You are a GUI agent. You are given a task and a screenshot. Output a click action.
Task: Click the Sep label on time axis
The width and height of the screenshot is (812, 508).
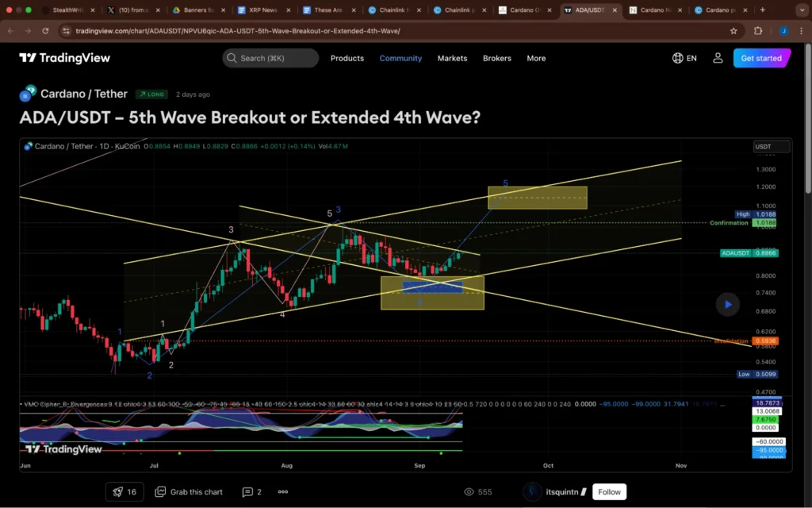[419, 465]
